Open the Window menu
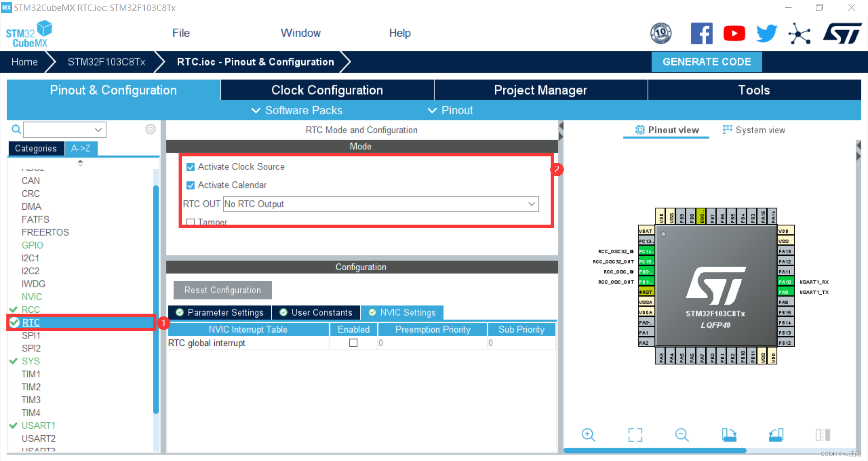Image resolution: width=868 pixels, height=461 pixels. coord(301,33)
